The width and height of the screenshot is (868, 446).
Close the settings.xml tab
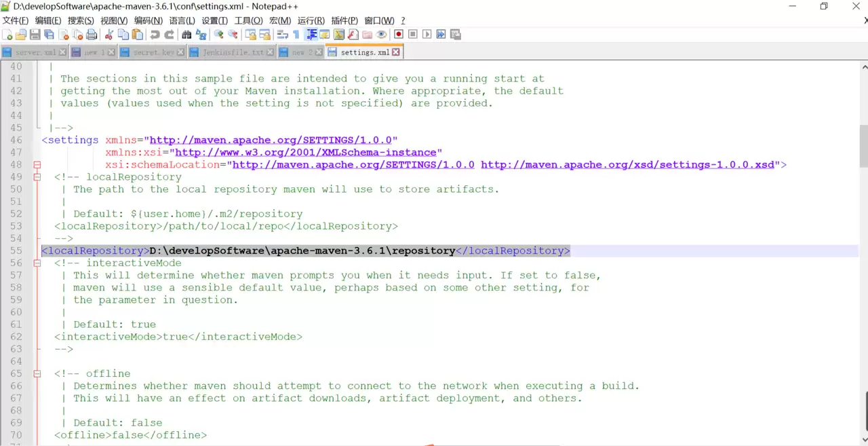coord(396,52)
